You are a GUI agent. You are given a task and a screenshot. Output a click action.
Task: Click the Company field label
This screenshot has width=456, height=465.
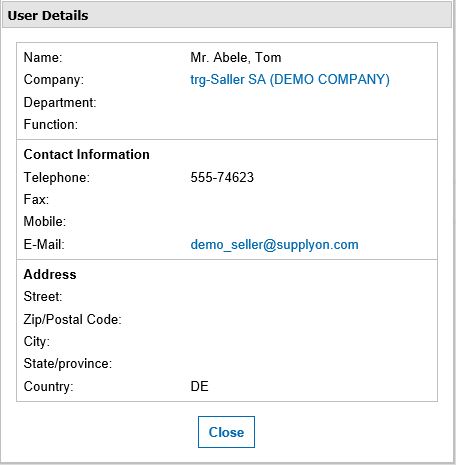[x=54, y=80]
